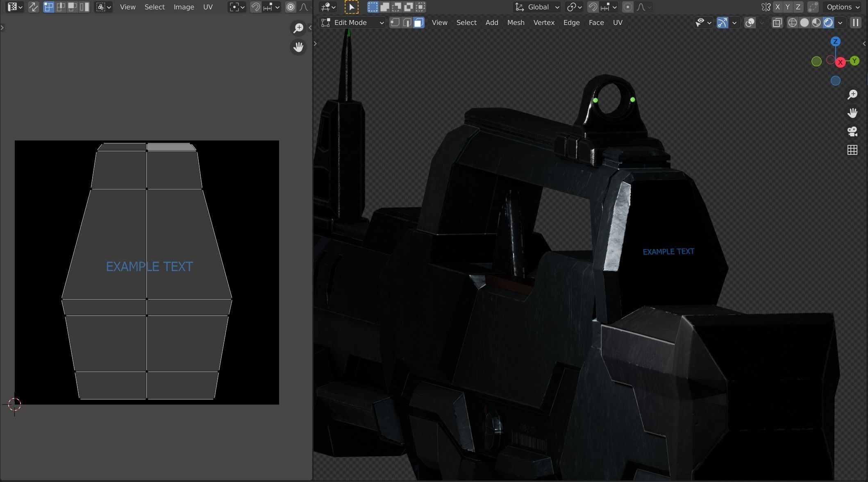The image size is (868, 482).
Task: Switch to face select mode in viewport
Action: click(x=418, y=23)
